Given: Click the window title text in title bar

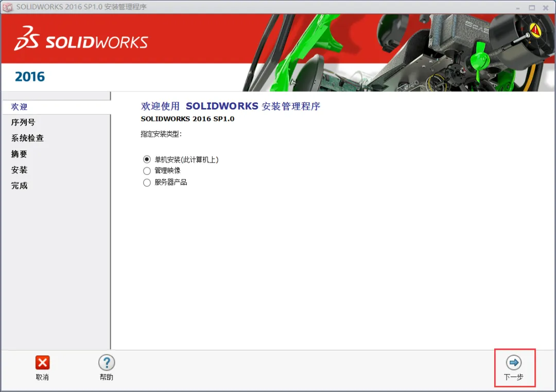Looking at the screenshot, I should click(81, 7).
